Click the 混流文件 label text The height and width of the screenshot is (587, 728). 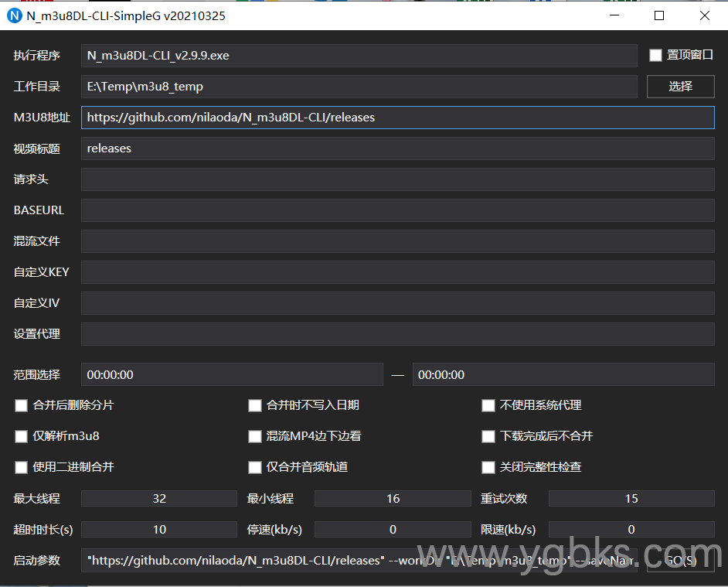(x=36, y=241)
